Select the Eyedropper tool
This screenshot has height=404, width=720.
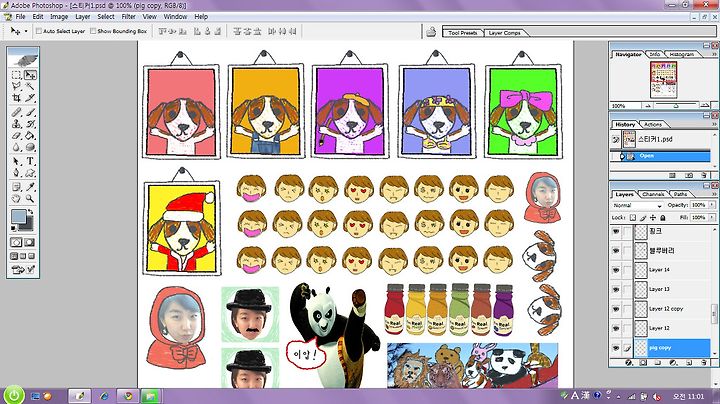tap(30, 187)
